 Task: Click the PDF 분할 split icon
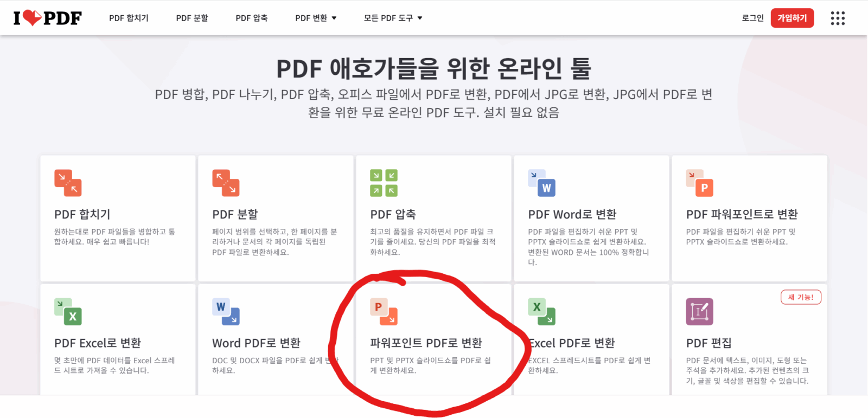(x=226, y=183)
